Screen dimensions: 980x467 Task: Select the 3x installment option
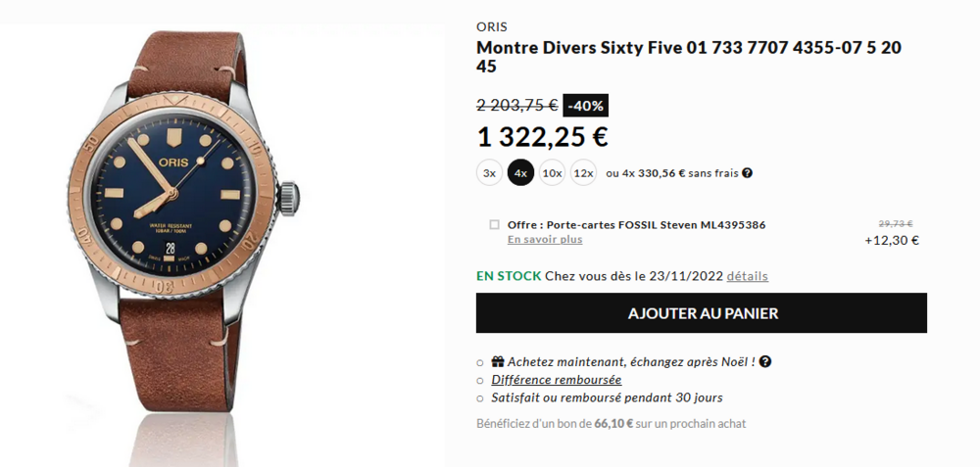[489, 173]
